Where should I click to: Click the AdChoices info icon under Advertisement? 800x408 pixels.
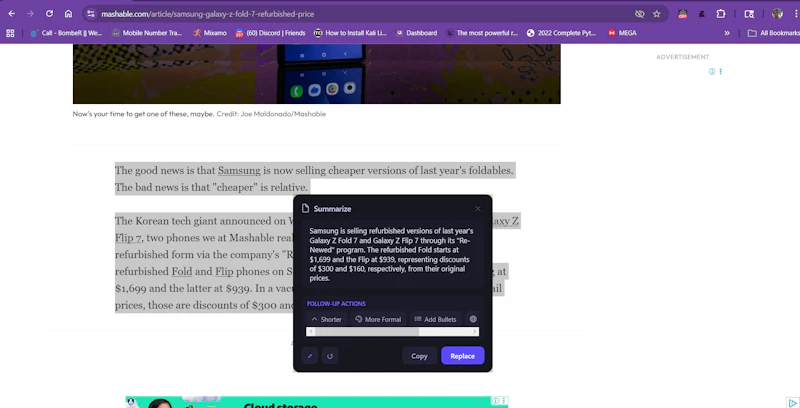click(x=712, y=71)
